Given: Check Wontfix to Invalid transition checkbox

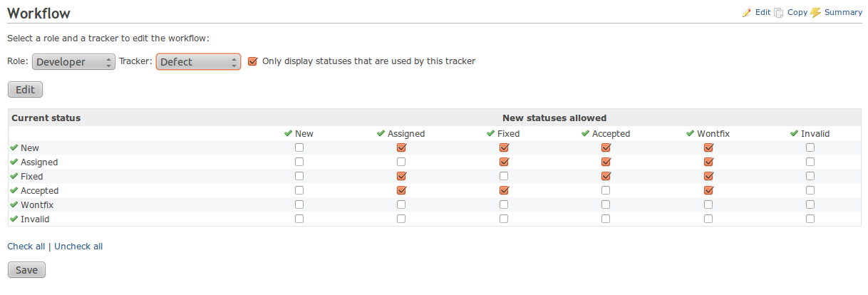Looking at the screenshot, I should coord(810,205).
